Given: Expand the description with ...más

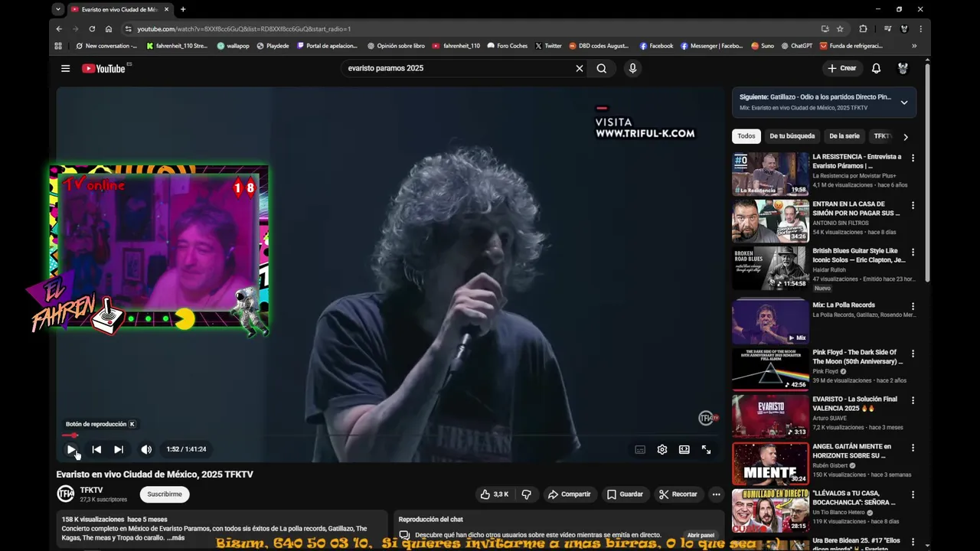Looking at the screenshot, I should tap(176, 538).
